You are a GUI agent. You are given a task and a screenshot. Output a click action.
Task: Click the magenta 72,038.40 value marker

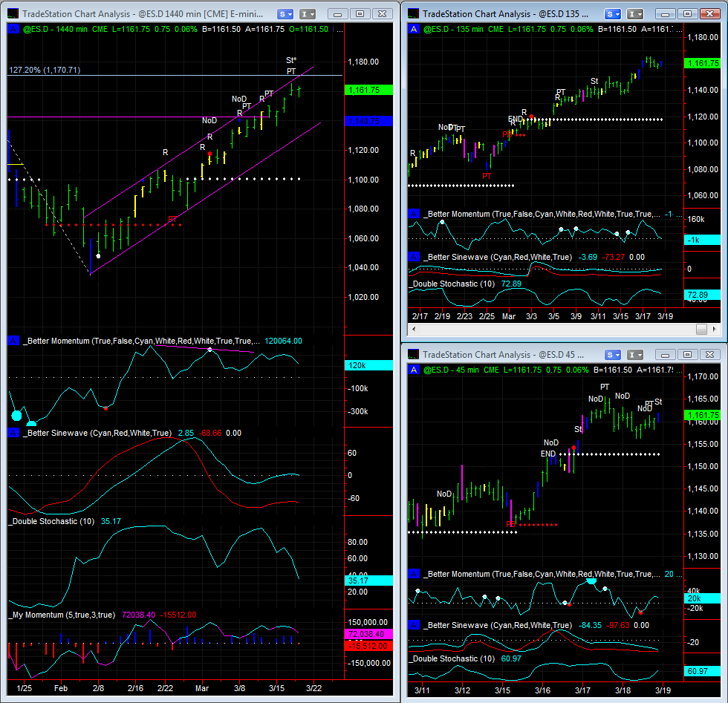pos(369,634)
